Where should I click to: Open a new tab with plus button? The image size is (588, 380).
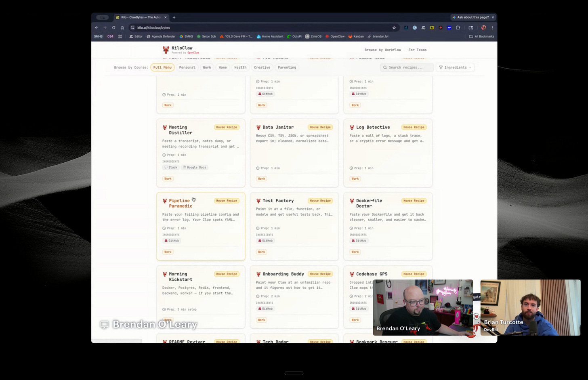point(174,17)
